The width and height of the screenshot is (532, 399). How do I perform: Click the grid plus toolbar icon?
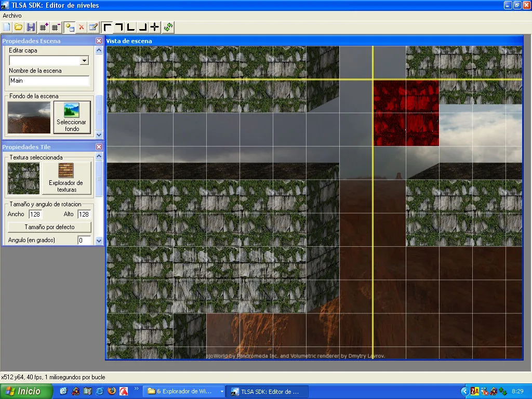click(44, 27)
